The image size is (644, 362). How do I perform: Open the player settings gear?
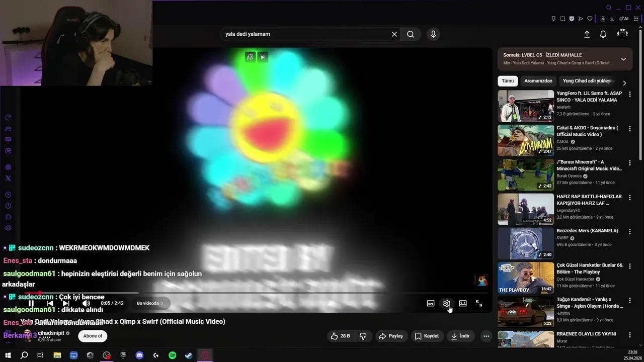446,303
